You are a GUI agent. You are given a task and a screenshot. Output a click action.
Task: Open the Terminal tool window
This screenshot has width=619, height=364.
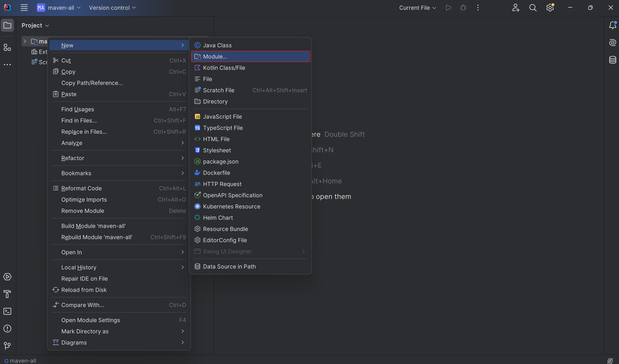(x=7, y=311)
